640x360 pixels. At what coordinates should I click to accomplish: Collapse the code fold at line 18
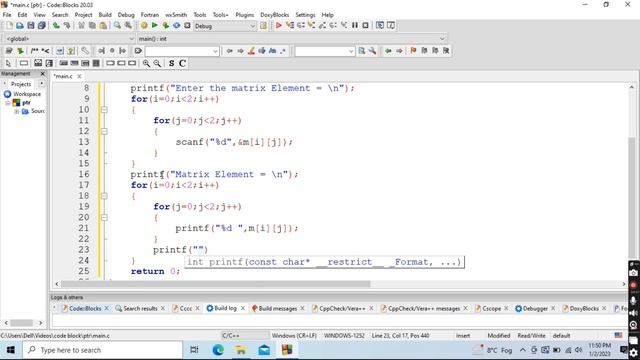104,196
